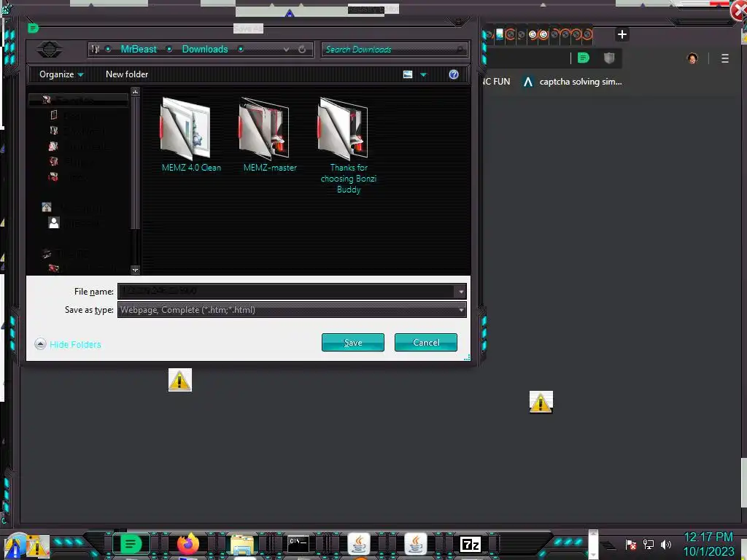Collapse folders with Hide Folders arrow

click(41, 344)
